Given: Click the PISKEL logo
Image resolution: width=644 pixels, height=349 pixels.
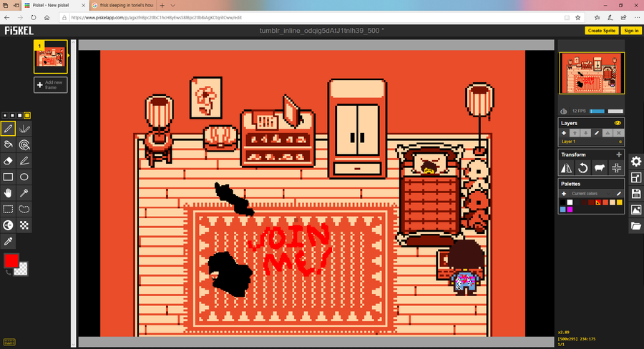Looking at the screenshot, I should [19, 30].
